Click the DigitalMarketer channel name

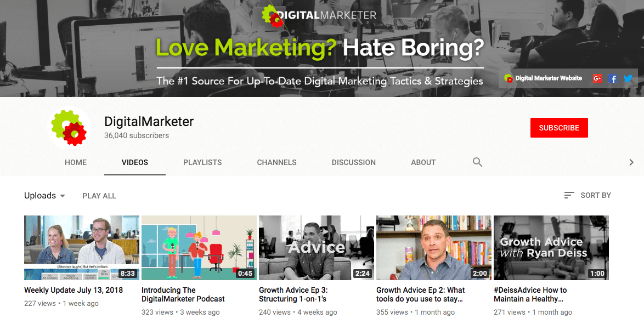[149, 122]
